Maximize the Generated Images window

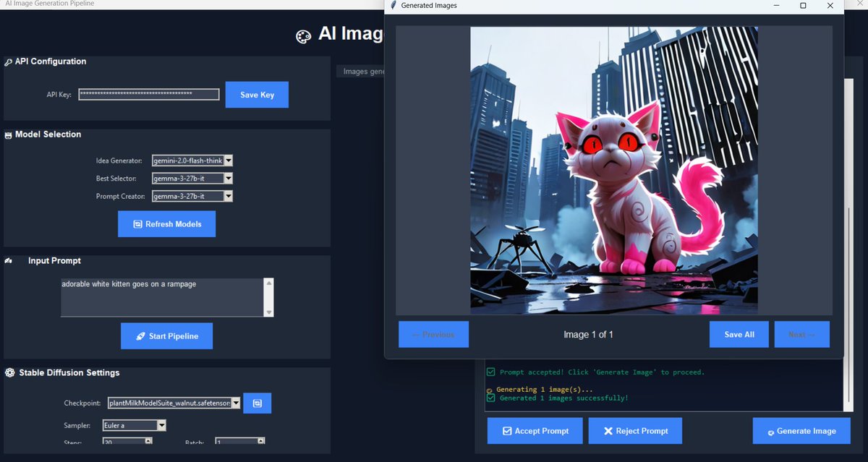tap(803, 6)
